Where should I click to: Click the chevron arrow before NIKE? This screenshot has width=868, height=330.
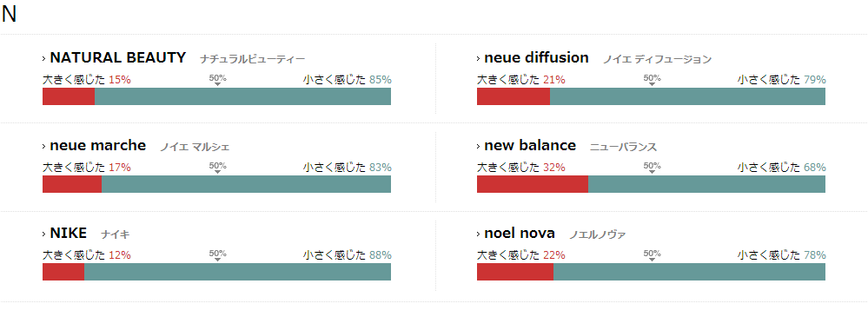click(x=44, y=234)
